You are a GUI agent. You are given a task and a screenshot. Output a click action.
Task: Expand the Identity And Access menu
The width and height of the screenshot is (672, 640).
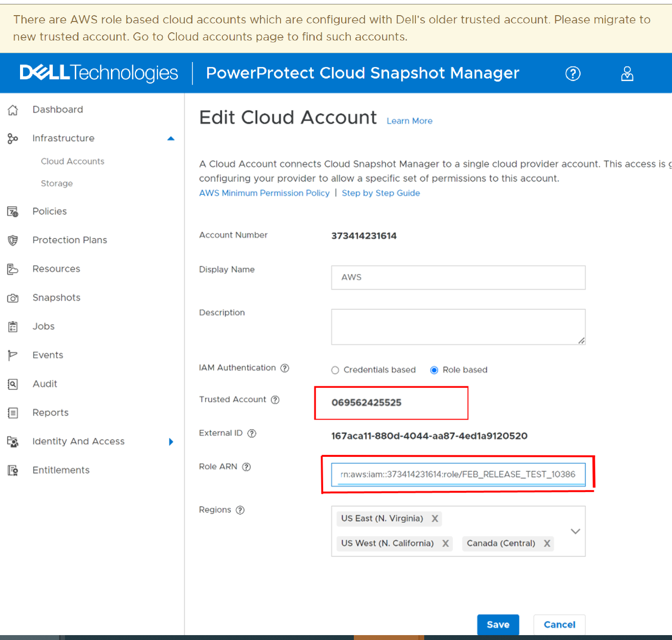171,442
